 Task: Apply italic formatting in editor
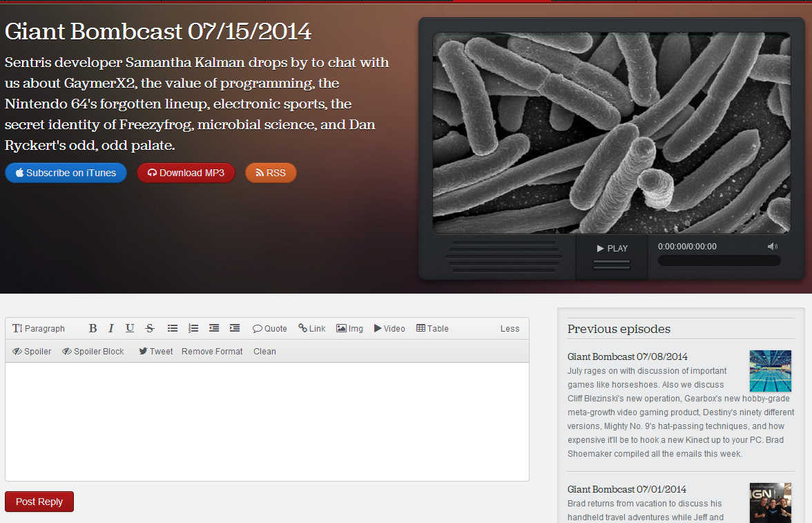click(x=111, y=328)
